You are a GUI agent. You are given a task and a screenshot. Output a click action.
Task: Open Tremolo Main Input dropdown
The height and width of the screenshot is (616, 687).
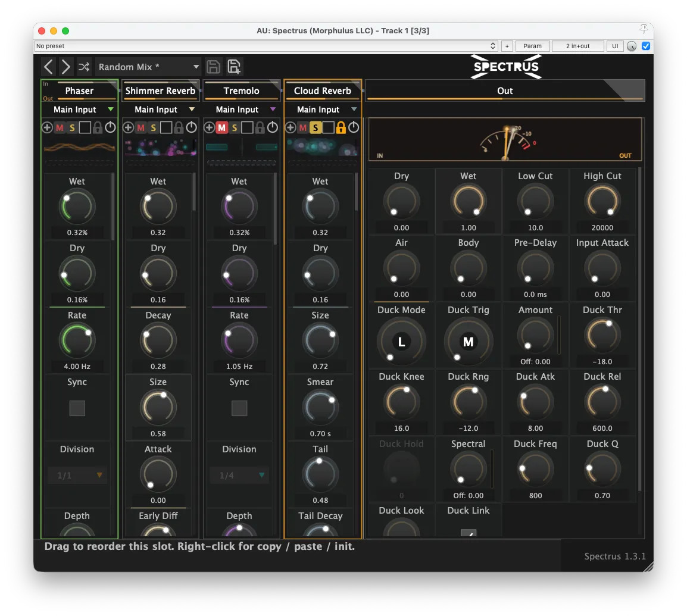(242, 110)
